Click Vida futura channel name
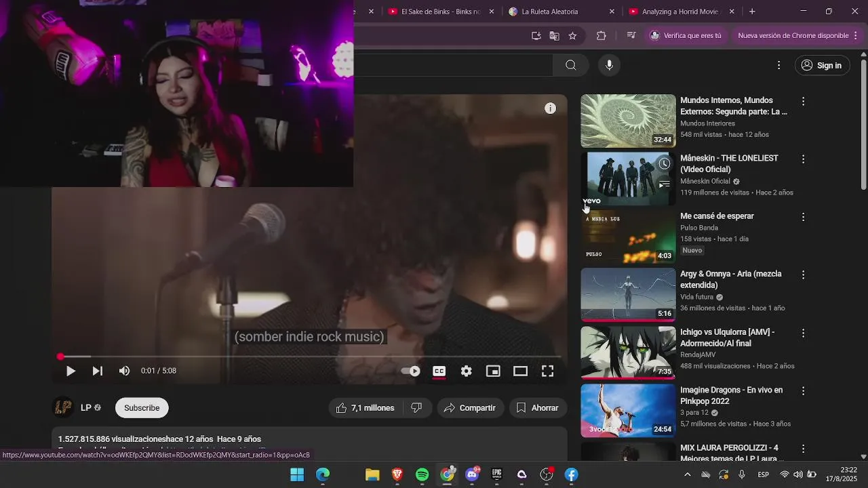 (x=697, y=297)
